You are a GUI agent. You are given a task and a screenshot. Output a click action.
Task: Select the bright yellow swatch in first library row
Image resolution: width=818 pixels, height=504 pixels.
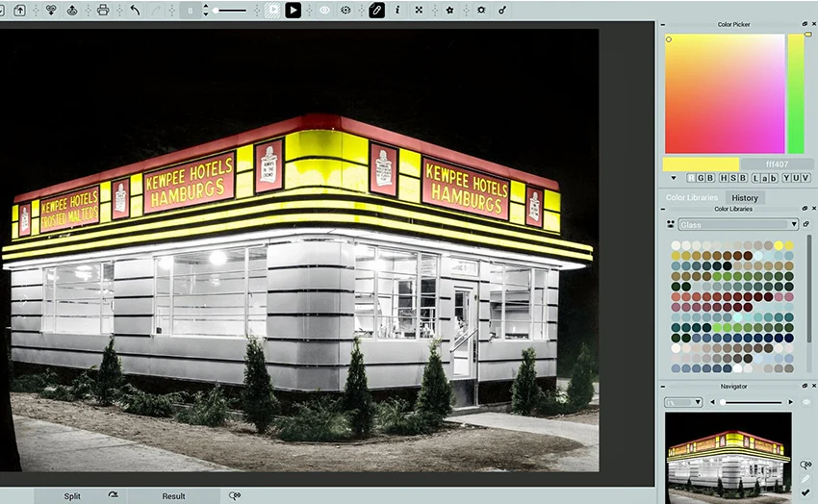tap(779, 245)
